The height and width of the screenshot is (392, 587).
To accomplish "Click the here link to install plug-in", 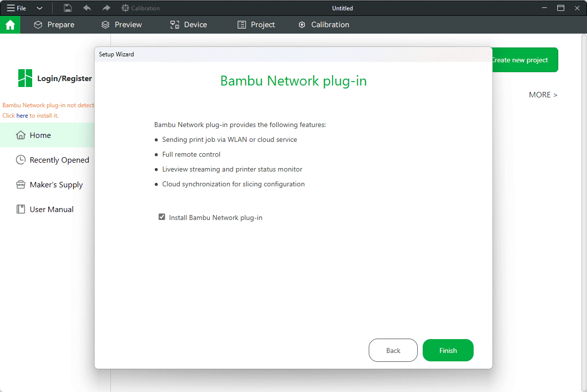I will click(22, 115).
